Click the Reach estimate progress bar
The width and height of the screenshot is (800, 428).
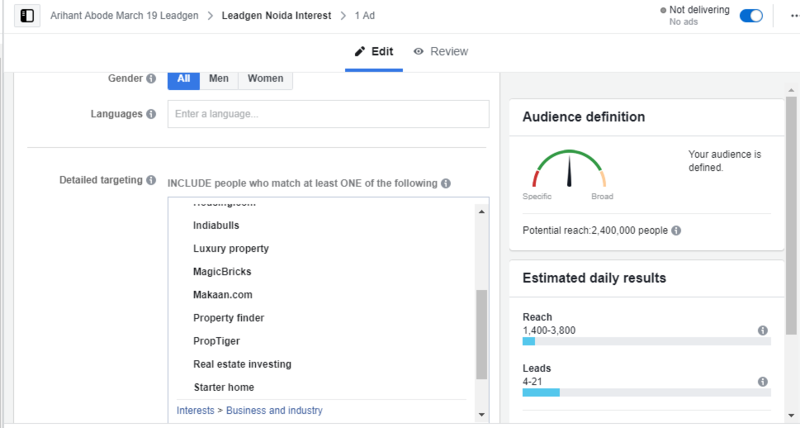click(x=646, y=341)
